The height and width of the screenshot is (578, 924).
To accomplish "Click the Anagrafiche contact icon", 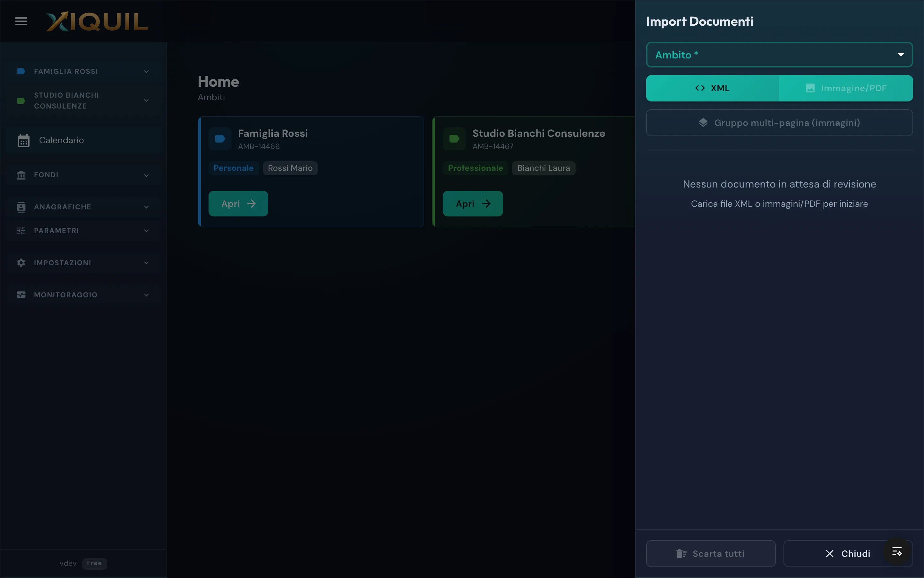I will click(21, 207).
